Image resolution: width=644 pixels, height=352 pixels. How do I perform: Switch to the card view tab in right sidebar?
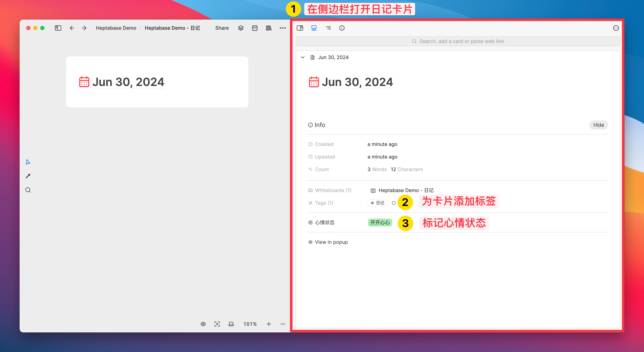pyautogui.click(x=314, y=28)
